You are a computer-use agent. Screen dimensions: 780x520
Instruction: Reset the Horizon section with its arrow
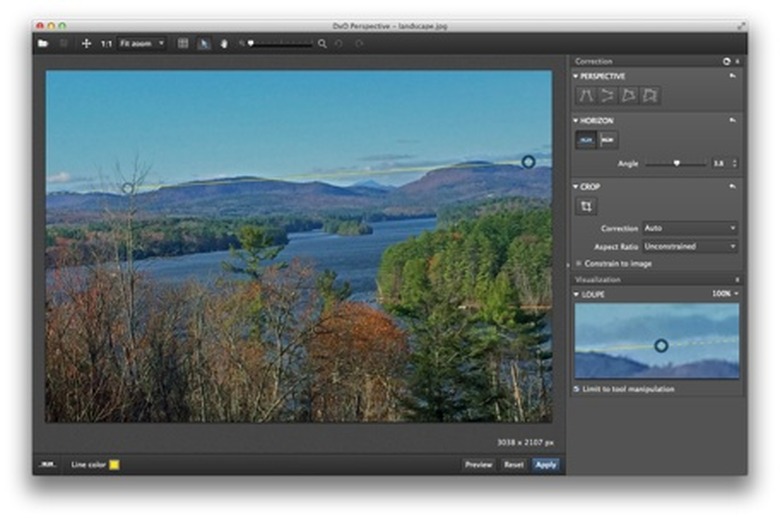(733, 120)
